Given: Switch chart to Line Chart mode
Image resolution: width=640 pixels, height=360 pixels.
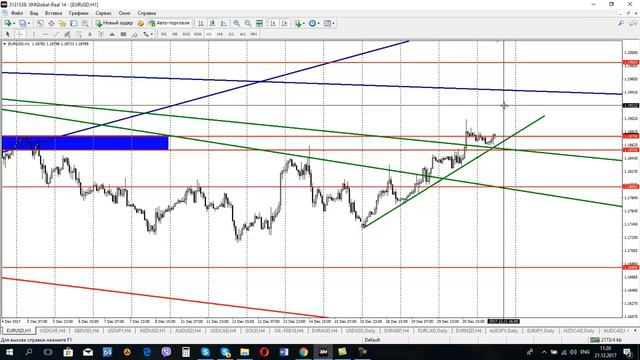Looking at the screenshot, I should point(223,23).
